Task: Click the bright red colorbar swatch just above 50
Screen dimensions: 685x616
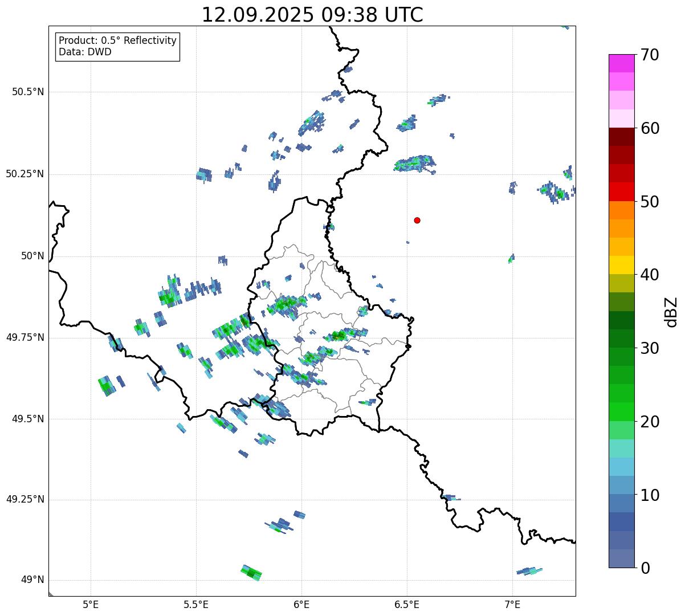Action: point(621,191)
